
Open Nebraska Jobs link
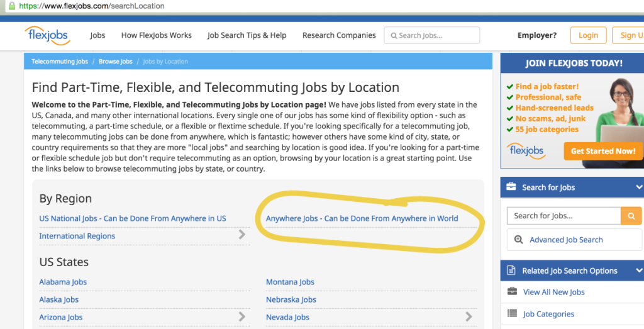pyautogui.click(x=291, y=300)
